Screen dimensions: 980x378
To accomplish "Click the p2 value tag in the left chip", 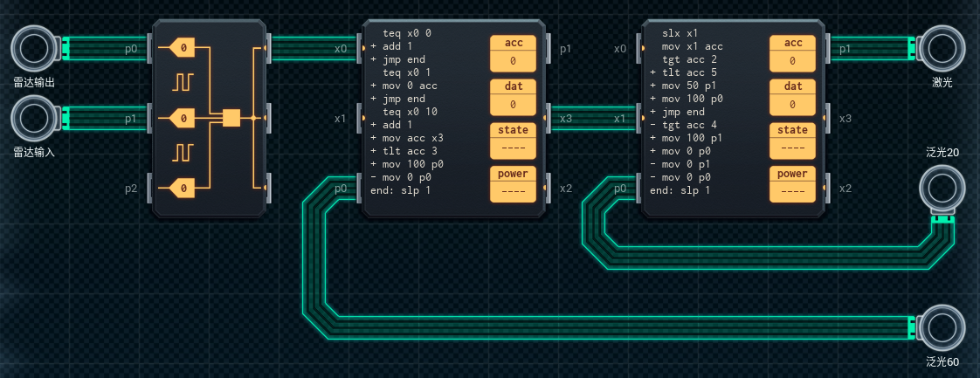I will 183,186.
